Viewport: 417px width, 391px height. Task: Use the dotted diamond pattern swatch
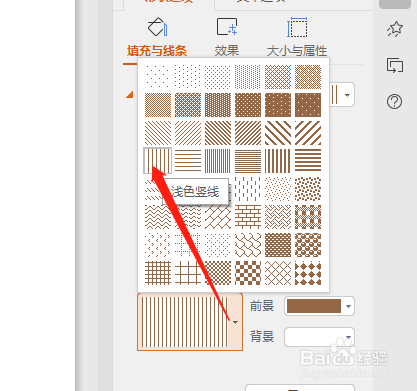point(218,245)
